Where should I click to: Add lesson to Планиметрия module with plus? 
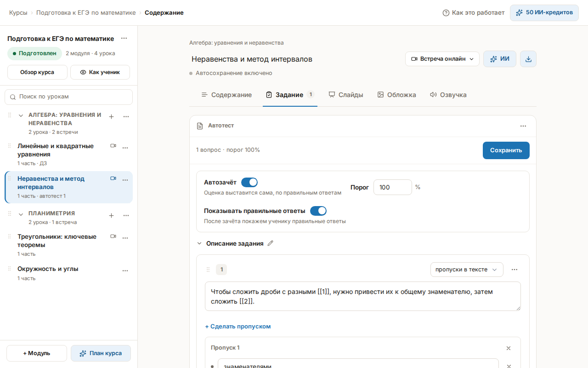(x=111, y=215)
